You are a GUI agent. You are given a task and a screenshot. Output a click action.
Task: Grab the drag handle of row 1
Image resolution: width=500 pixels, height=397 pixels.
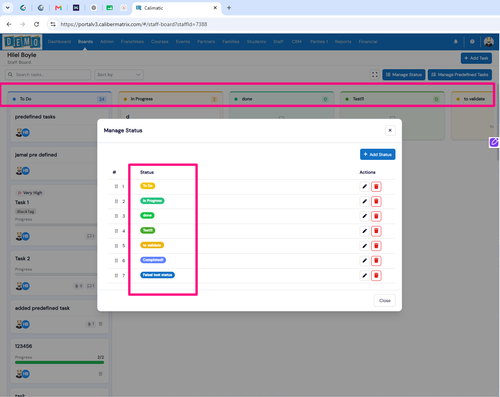point(116,186)
